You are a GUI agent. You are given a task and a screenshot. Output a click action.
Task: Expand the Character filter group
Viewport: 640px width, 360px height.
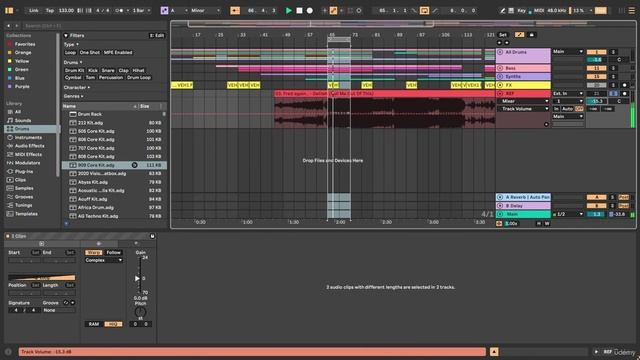coord(76,87)
